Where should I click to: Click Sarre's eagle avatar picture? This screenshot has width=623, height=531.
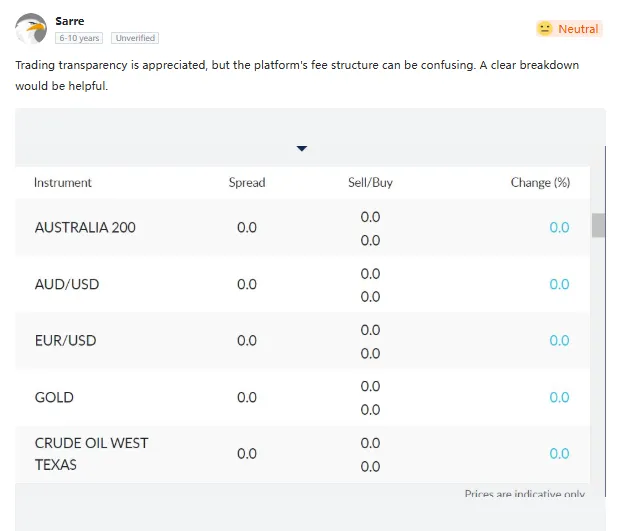pos(31,29)
